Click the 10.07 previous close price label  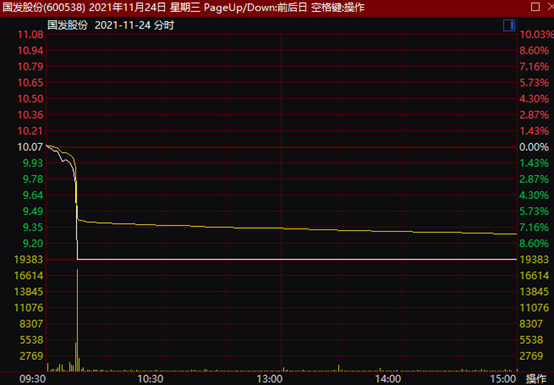pyautogui.click(x=30, y=147)
